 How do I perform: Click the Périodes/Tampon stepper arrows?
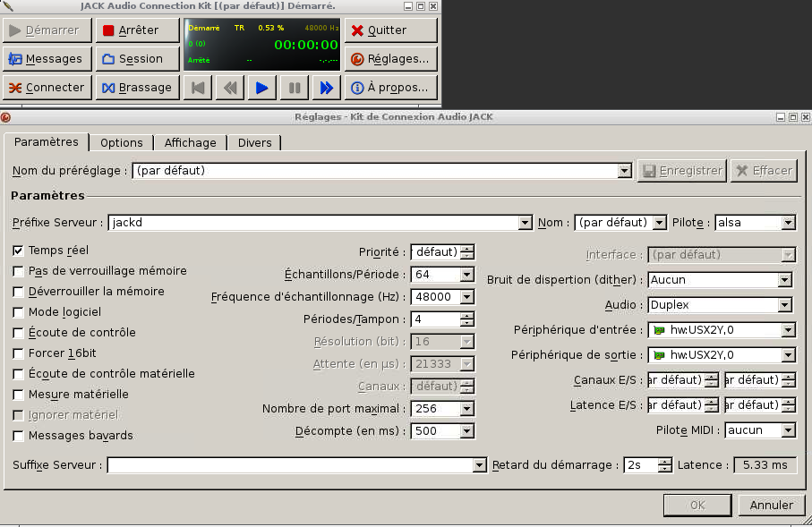point(467,319)
